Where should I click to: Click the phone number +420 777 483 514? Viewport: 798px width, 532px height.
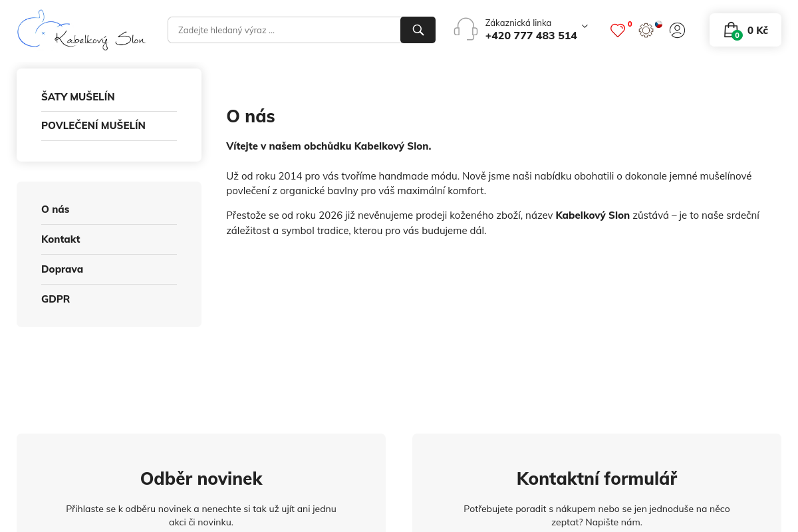click(531, 36)
